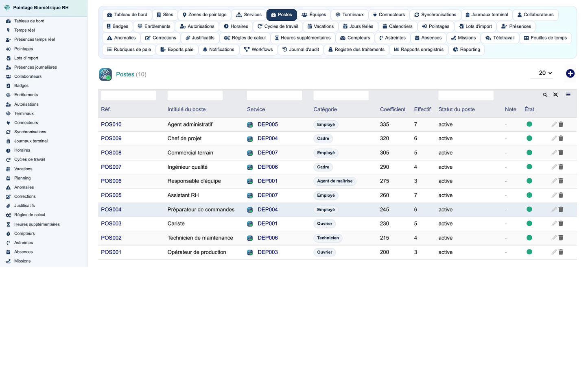Viewport: 588px width, 367px height.
Task: Click the Catégorie filter input field
Action: [341, 96]
